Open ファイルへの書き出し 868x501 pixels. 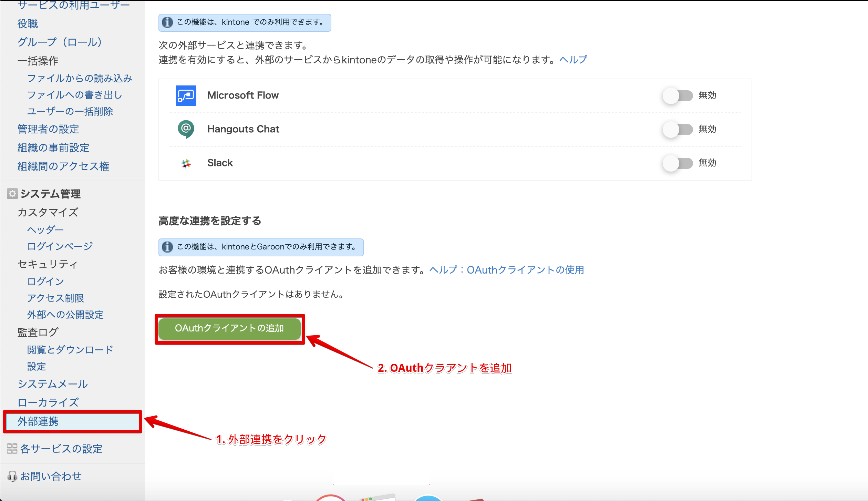pos(75,95)
